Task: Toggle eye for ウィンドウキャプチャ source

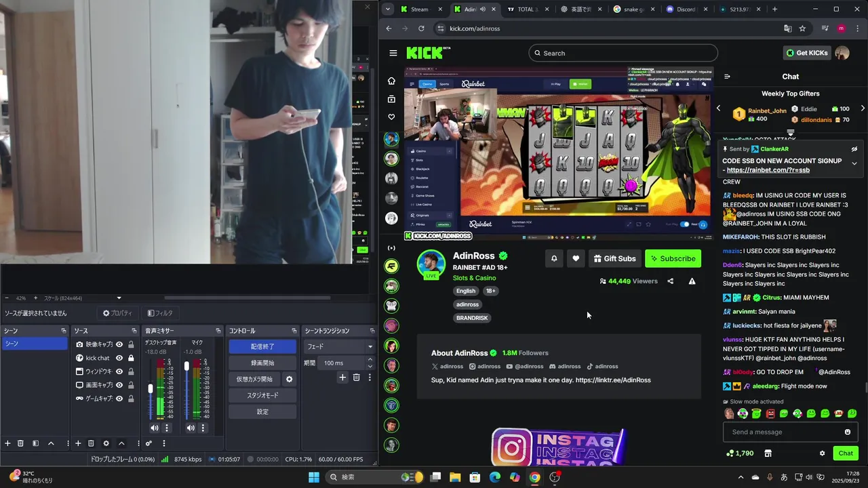Action: pos(119,371)
